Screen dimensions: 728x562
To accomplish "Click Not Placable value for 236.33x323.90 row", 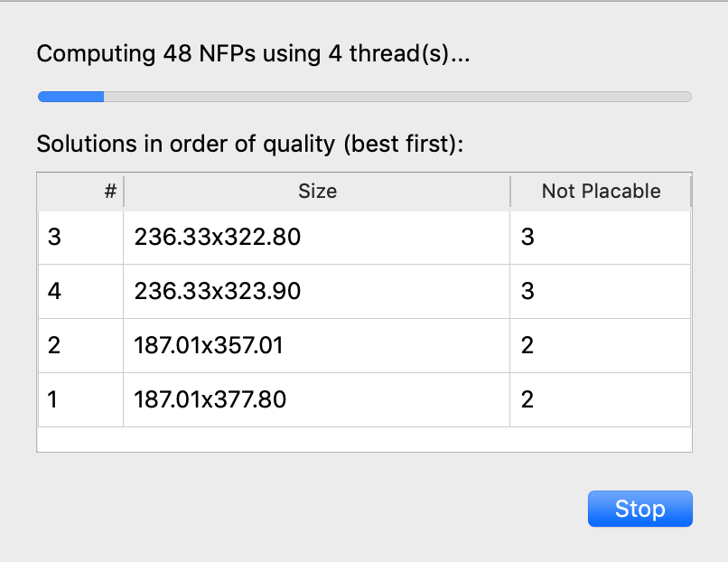I will tap(528, 291).
